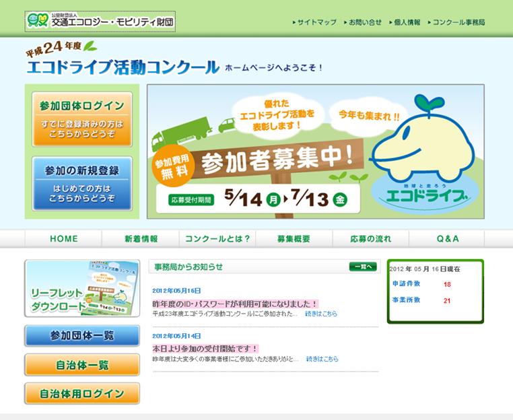Click the 自治体用ログイン button

point(82,394)
